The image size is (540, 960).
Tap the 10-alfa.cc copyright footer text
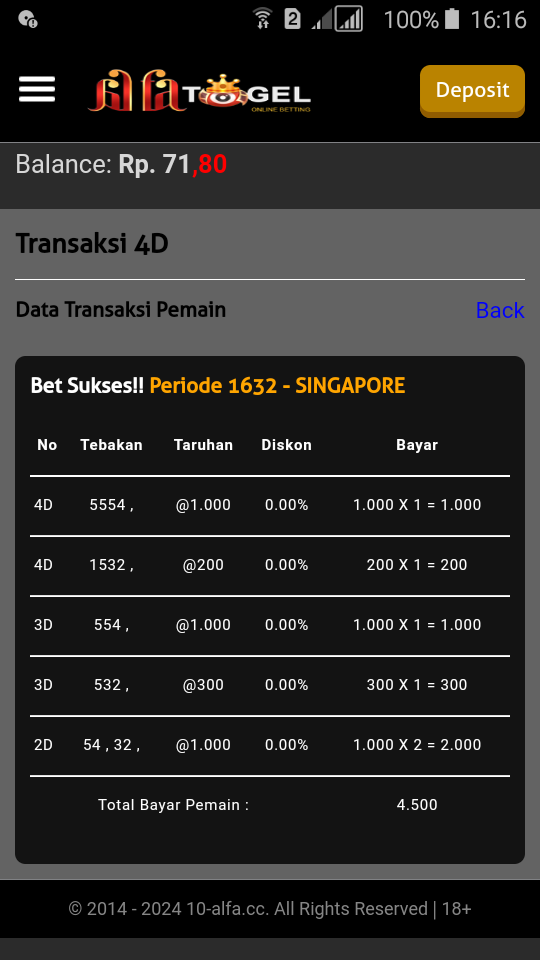(x=270, y=909)
